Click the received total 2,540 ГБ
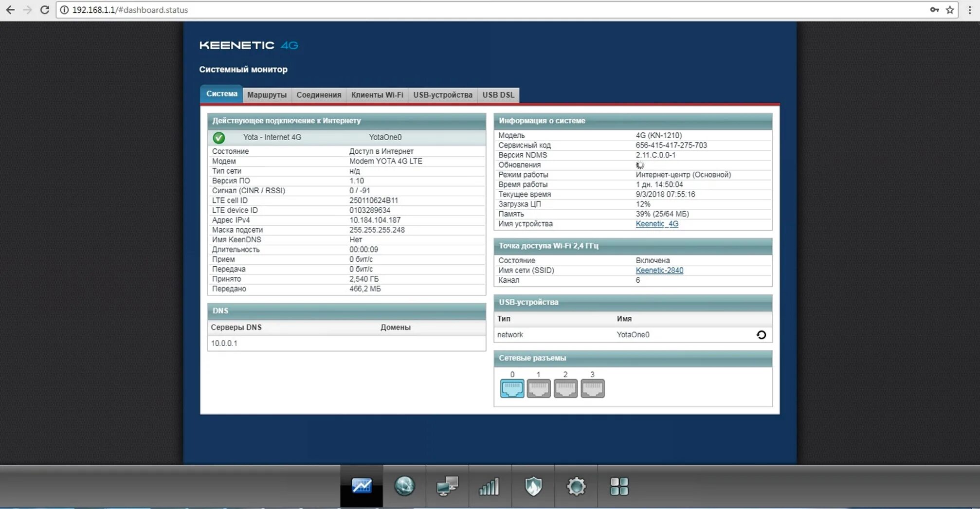Viewport: 980px width, 509px height. coord(363,279)
